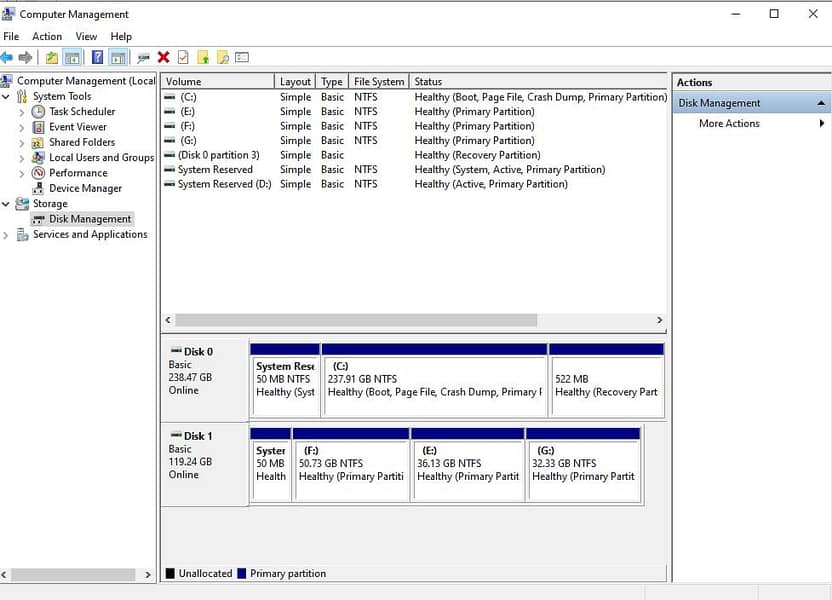Sort by the Volume column header
The width and height of the screenshot is (832, 600).
click(x=218, y=81)
